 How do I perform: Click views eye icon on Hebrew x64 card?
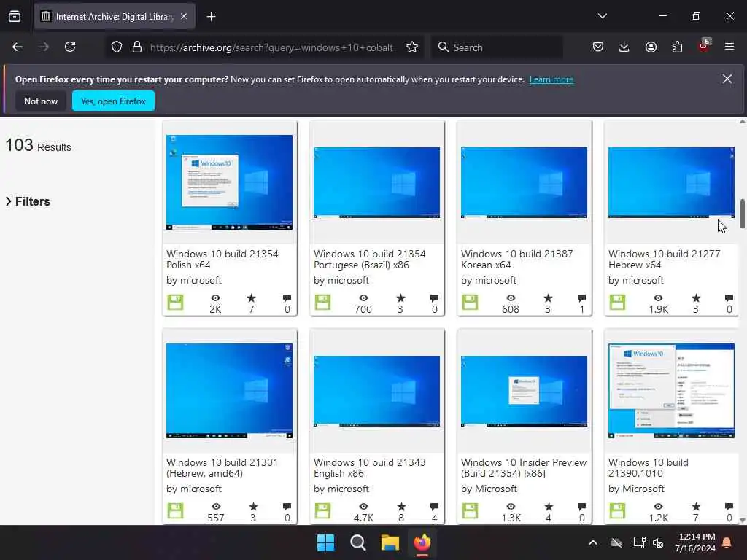[659, 298]
